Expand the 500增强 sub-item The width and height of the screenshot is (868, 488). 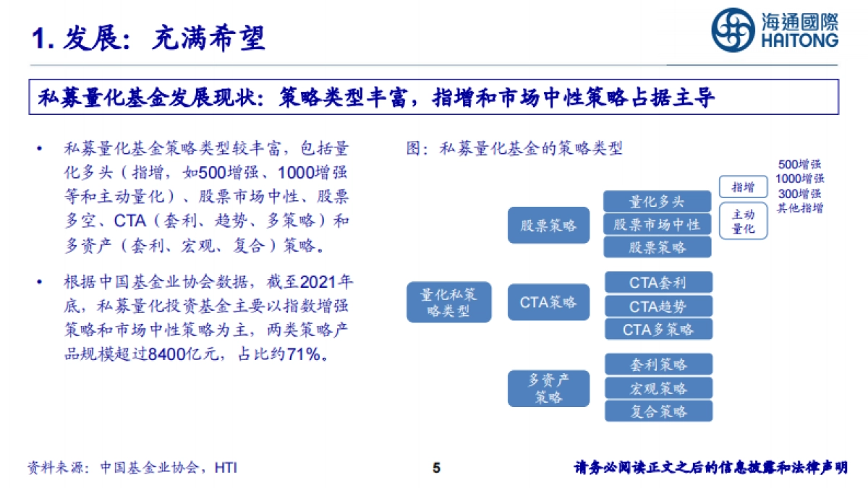point(799,164)
